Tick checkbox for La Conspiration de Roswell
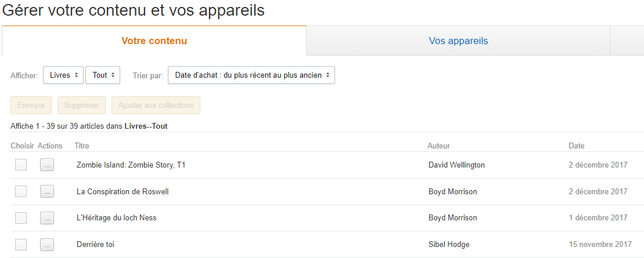The width and height of the screenshot is (644, 258). click(x=21, y=191)
